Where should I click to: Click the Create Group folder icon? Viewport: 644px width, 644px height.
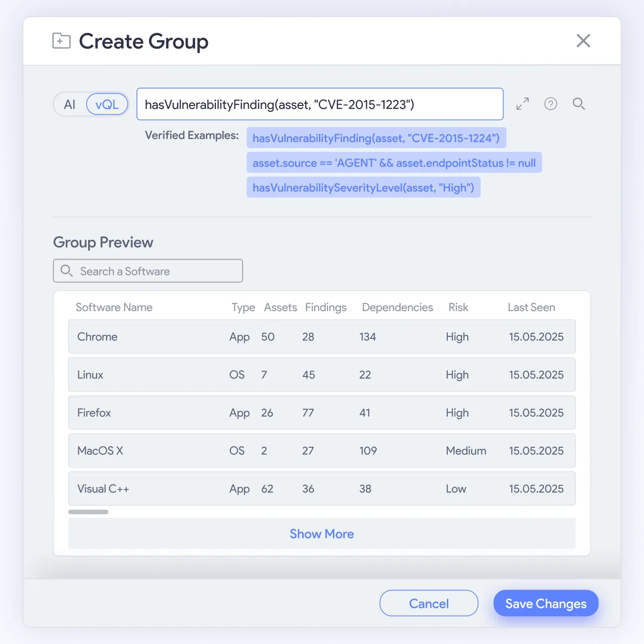click(x=61, y=41)
